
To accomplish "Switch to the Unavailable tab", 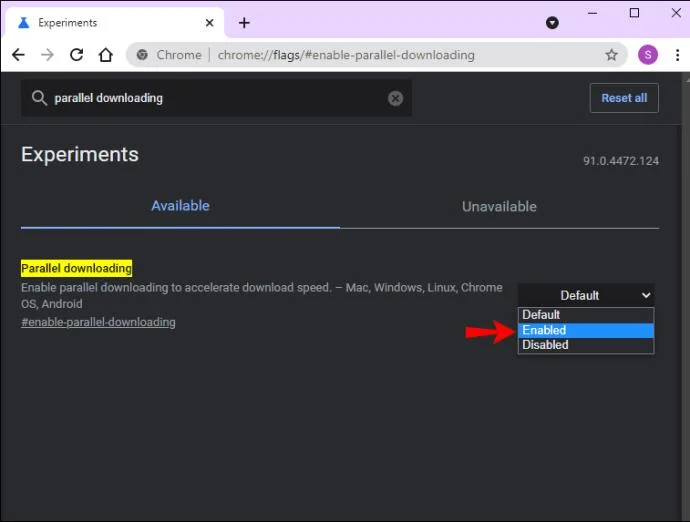I will pos(499,206).
